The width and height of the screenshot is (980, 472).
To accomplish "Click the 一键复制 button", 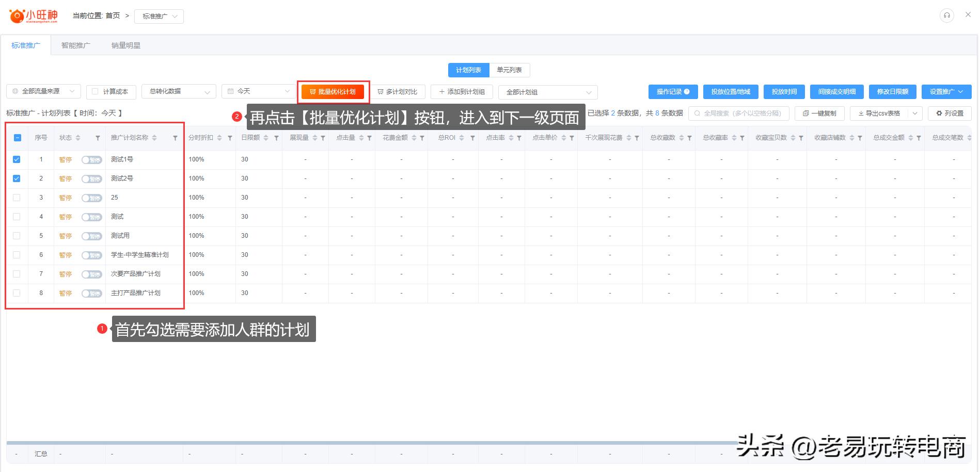I will click(x=819, y=113).
